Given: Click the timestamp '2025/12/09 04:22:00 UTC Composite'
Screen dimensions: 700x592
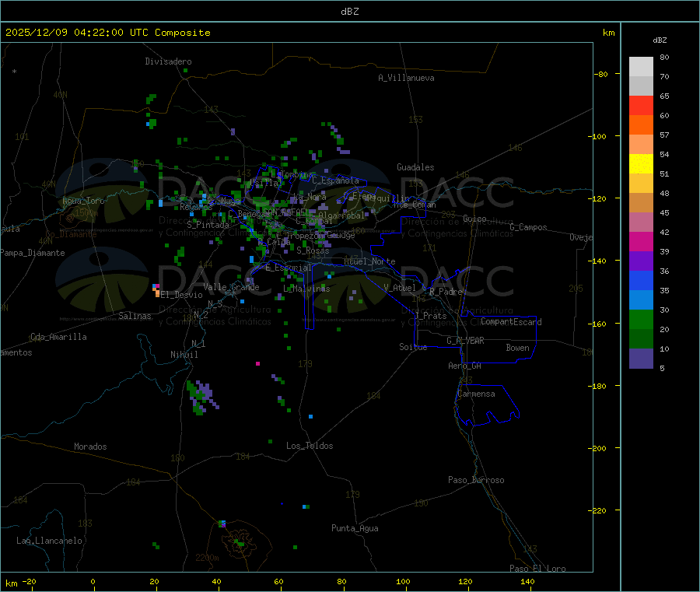Looking at the screenshot, I should point(107,33).
